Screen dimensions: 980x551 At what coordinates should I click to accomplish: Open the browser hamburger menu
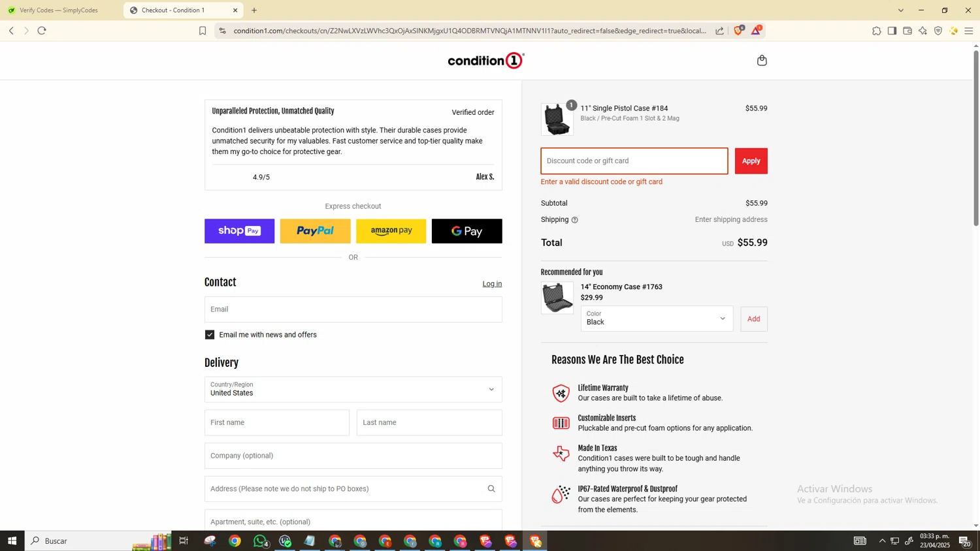(969, 31)
